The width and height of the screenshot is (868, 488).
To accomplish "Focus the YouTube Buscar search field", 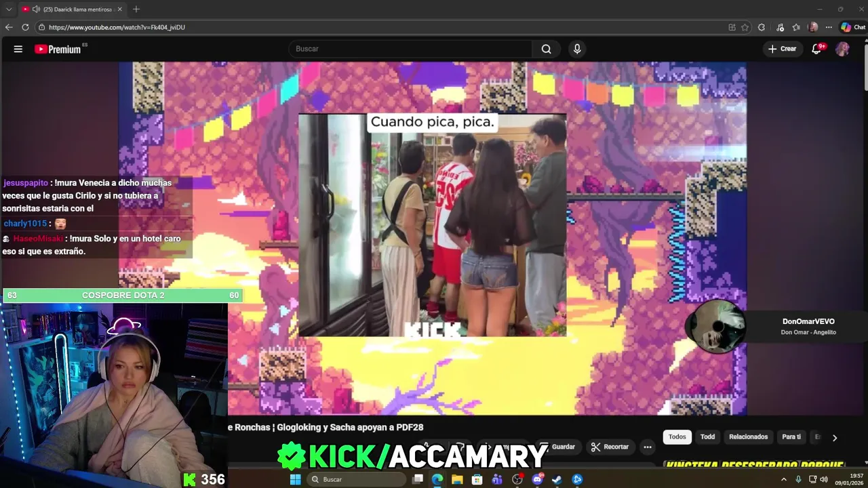I will click(x=410, y=49).
